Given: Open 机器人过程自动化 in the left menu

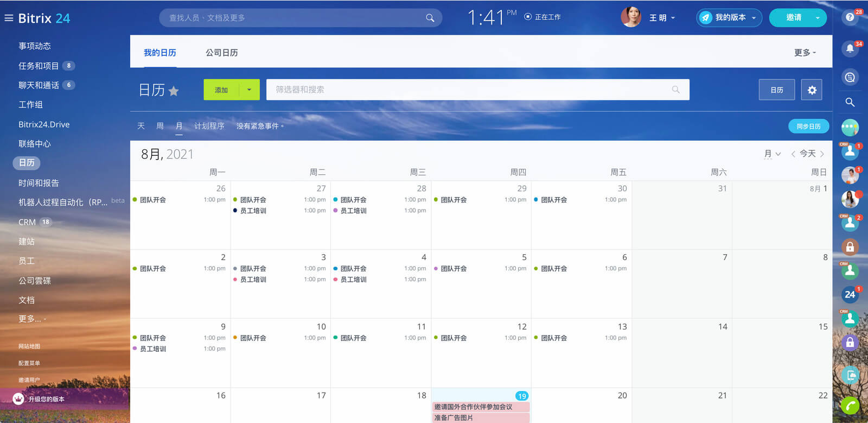Looking at the screenshot, I should [63, 202].
